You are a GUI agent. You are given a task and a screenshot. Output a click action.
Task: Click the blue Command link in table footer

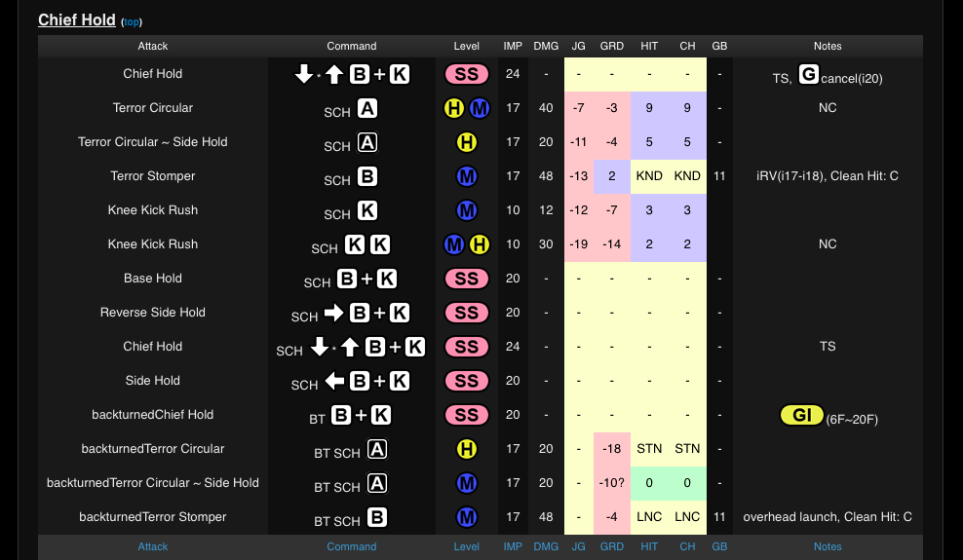click(352, 546)
